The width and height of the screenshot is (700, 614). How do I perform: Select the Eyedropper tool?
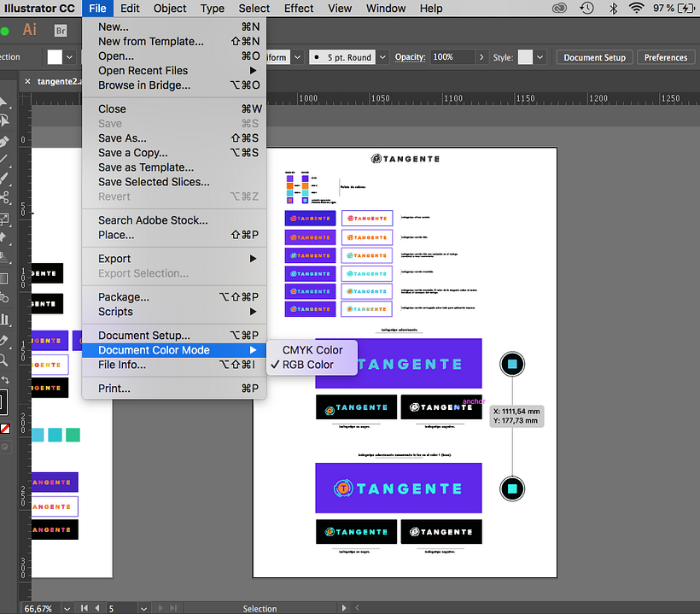click(4, 340)
